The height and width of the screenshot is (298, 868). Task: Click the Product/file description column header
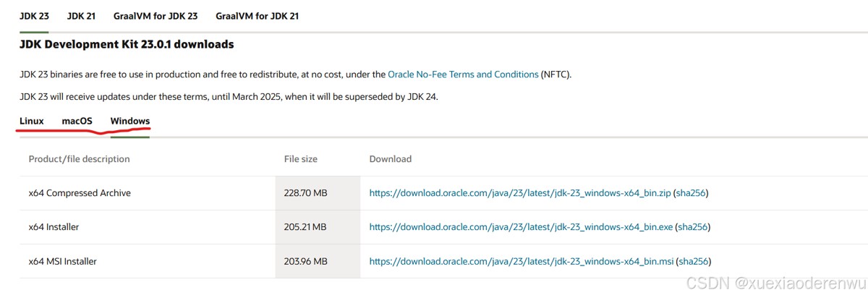tap(80, 159)
